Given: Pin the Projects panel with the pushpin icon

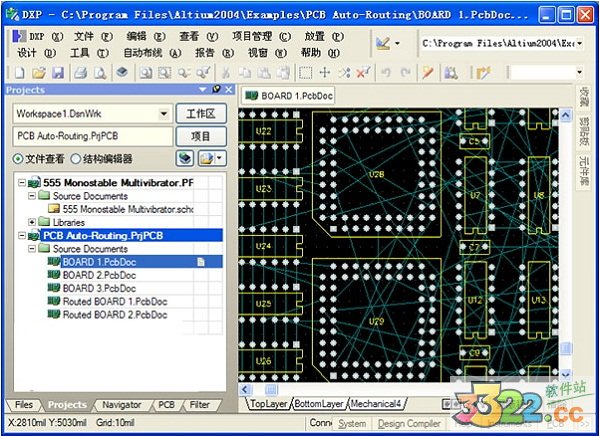Looking at the screenshot, I should click(215, 90).
